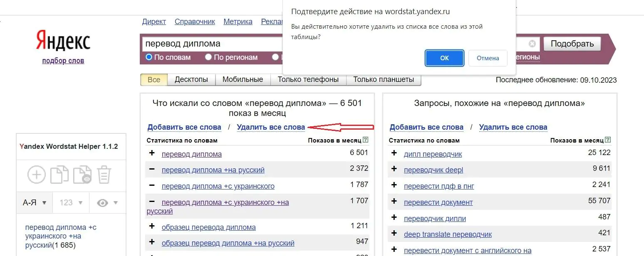
Task: Open the 'переводчик дипли' similar query link
Action: [x=435, y=219]
